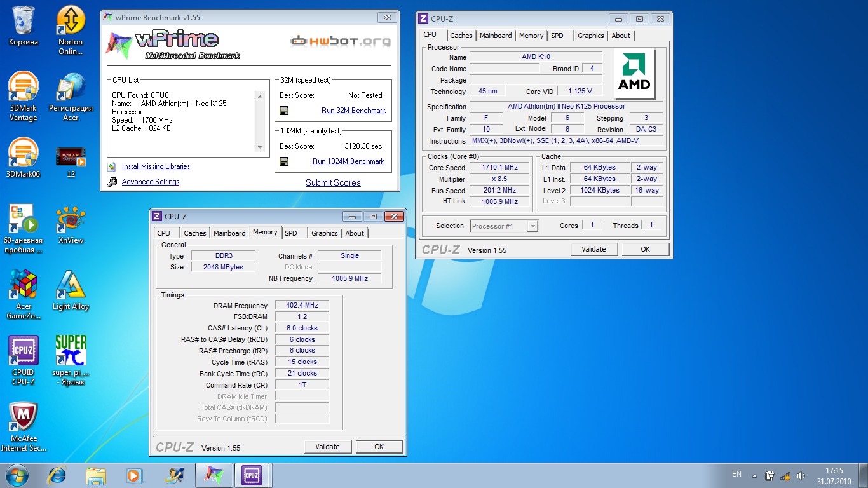This screenshot has height=488, width=868.
Task: Launch the XnView desktop shortcut
Action: coord(71,224)
